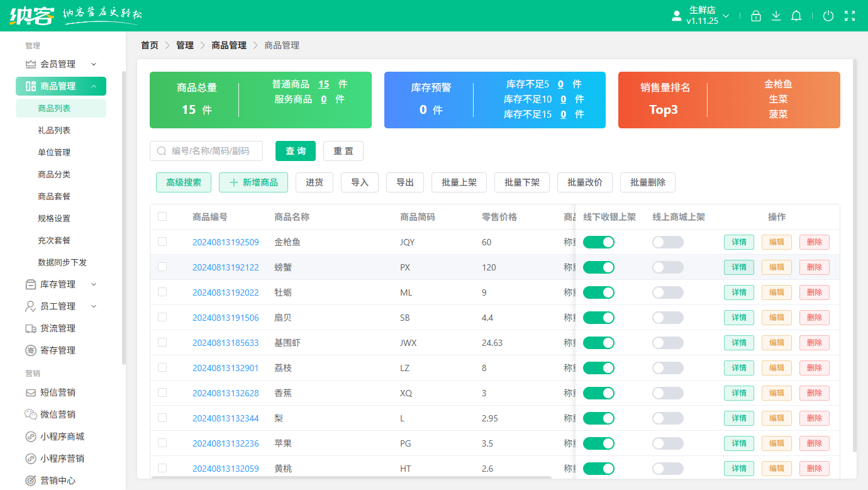Open WeChat marketing (微信营销) sidebar icon
The width and height of the screenshot is (868, 490).
tap(30, 415)
